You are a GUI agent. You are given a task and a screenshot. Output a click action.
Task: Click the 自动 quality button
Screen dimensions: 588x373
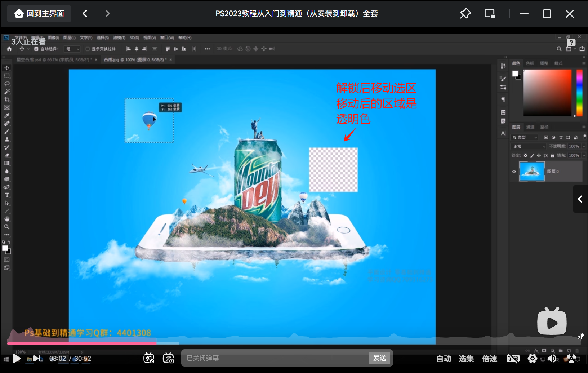(444, 359)
